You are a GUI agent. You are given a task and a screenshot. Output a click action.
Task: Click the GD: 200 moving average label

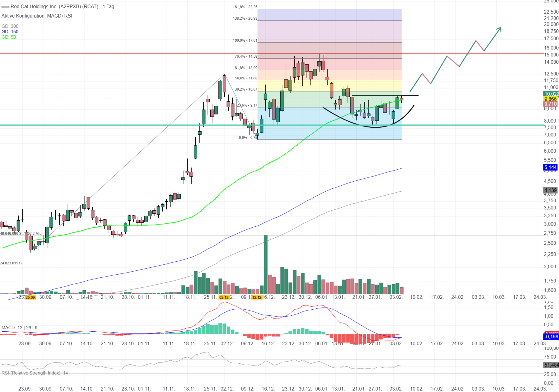[x=10, y=26]
